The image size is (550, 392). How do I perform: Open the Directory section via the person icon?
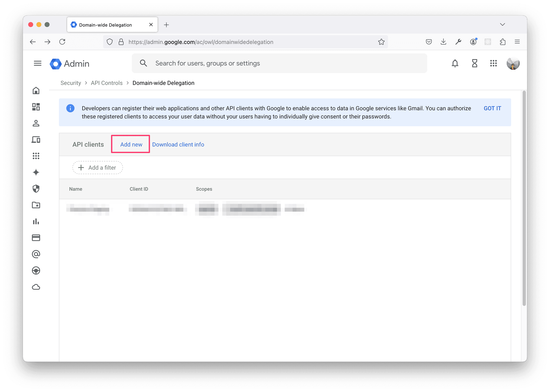(x=36, y=123)
